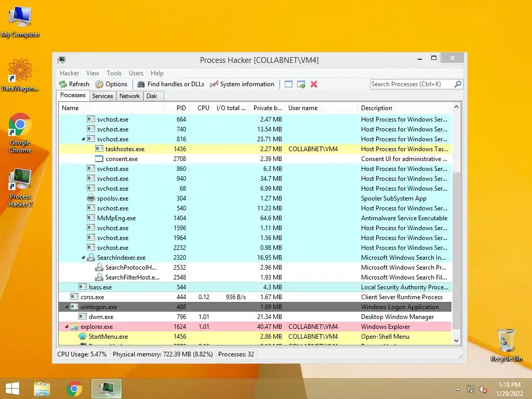The image size is (532, 399).
Task: Select the csrss.exe process row
Action: pos(255,297)
